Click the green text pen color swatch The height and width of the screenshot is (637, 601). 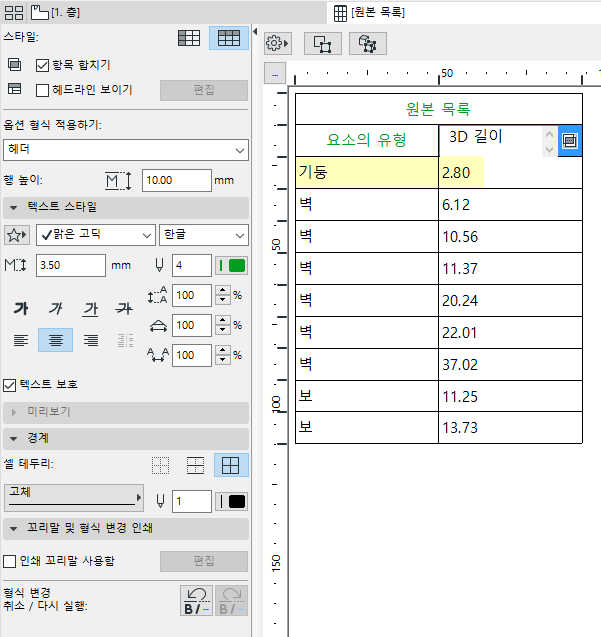pos(231,266)
